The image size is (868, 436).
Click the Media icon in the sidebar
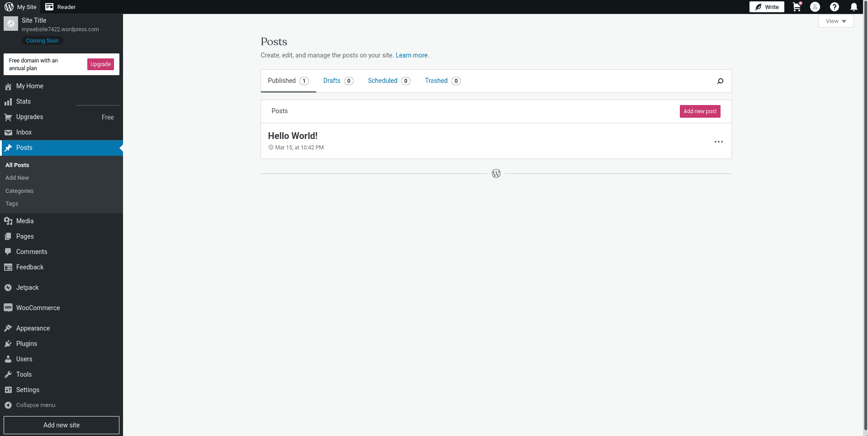tap(8, 221)
